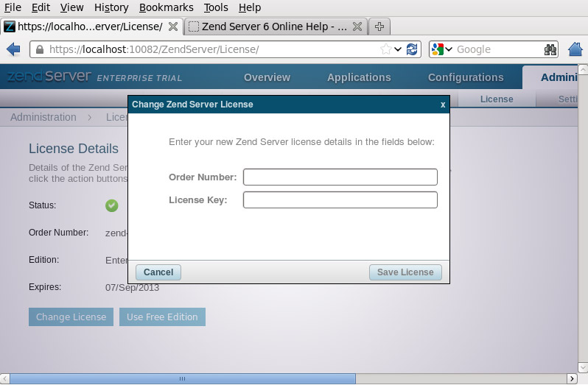Close the License tab in the browser
The height and width of the screenshot is (385, 588).
tap(173, 27)
